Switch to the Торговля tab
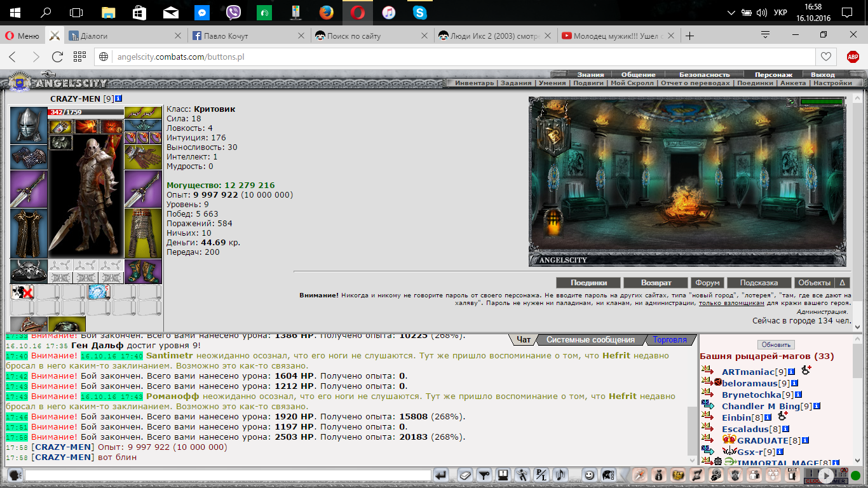This screenshot has height=488, width=868. click(670, 340)
